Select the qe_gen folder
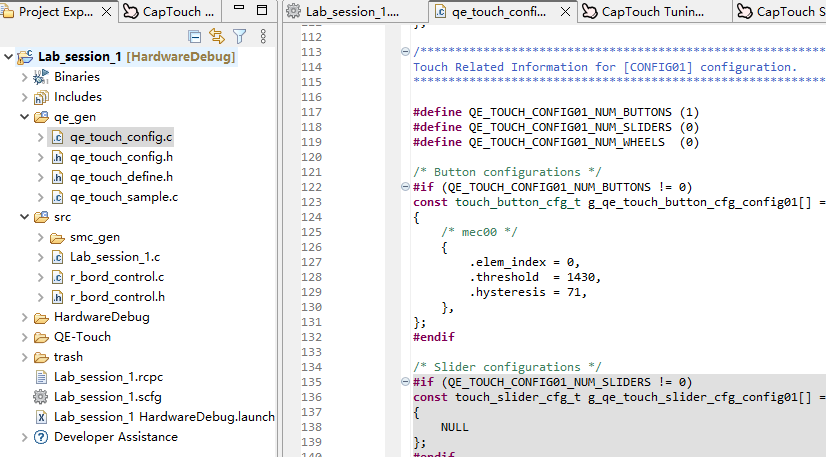Viewport: 826px width, 457px height. [x=75, y=117]
